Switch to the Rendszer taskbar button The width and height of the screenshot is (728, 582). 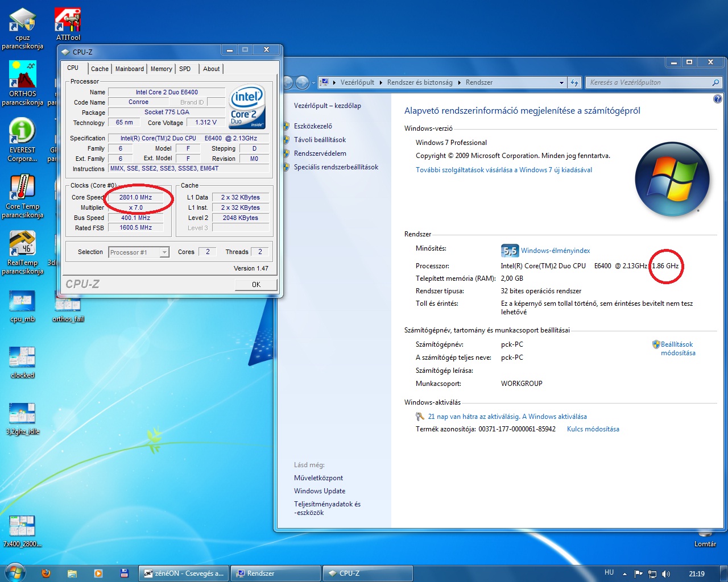[276, 573]
